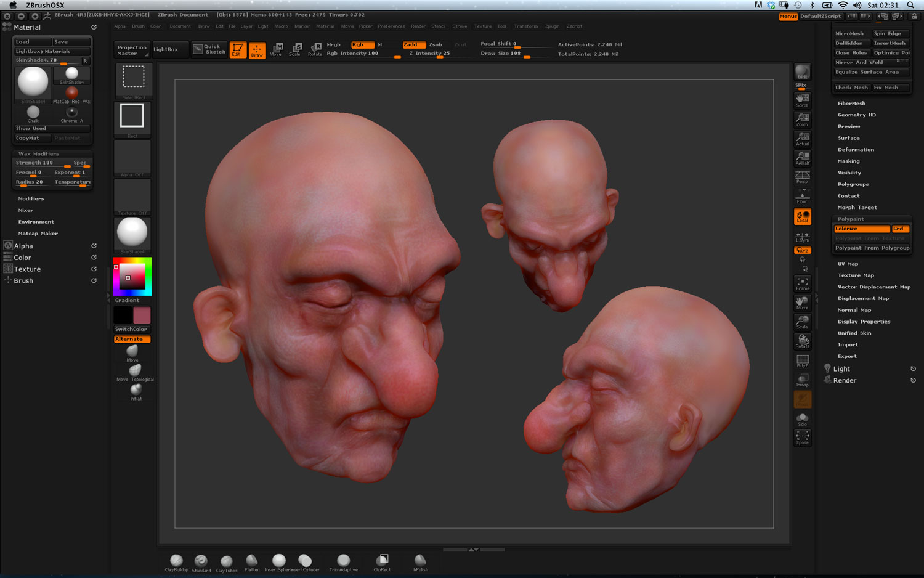Expand the Deformation section

click(x=856, y=150)
